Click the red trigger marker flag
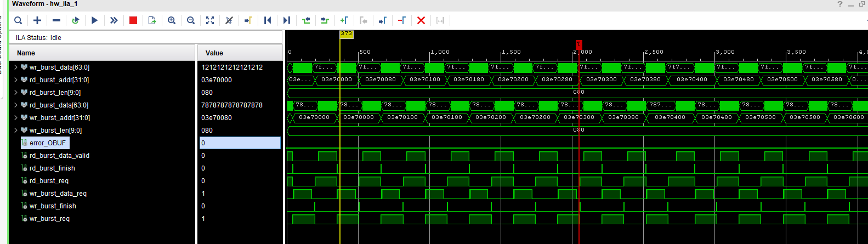This screenshot has height=244, width=868. (x=578, y=44)
